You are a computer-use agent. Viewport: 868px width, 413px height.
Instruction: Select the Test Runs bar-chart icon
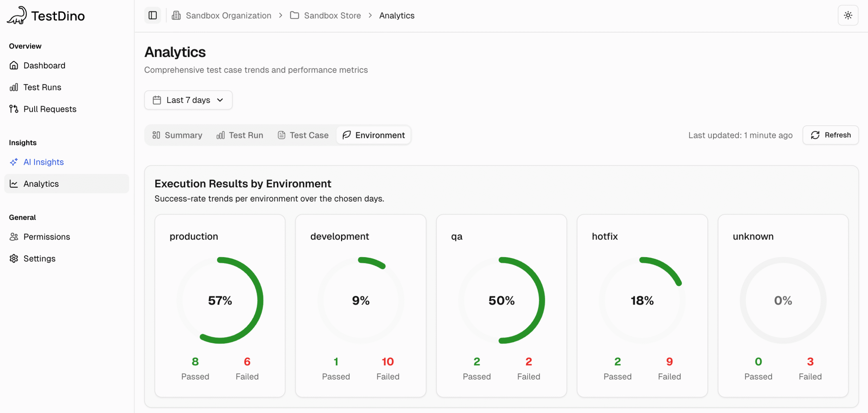point(14,87)
